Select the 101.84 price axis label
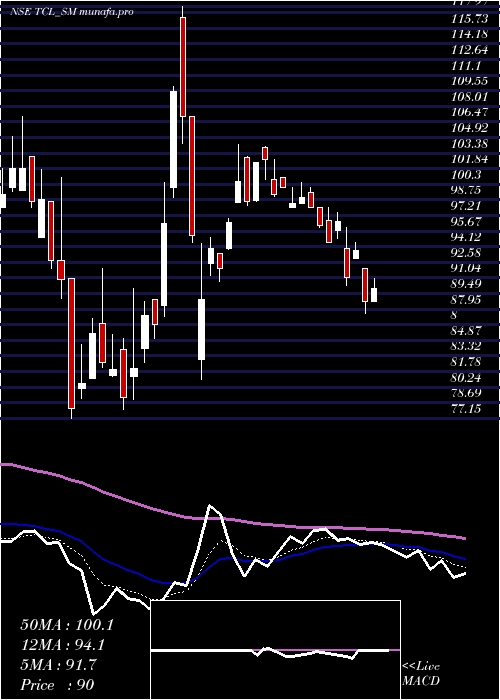Screen dimensions: 500x700 pyautogui.click(x=470, y=159)
